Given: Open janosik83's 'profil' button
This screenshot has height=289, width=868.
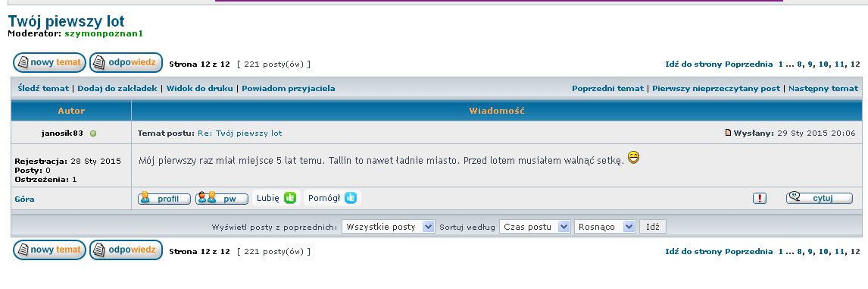Looking at the screenshot, I should click(164, 198).
